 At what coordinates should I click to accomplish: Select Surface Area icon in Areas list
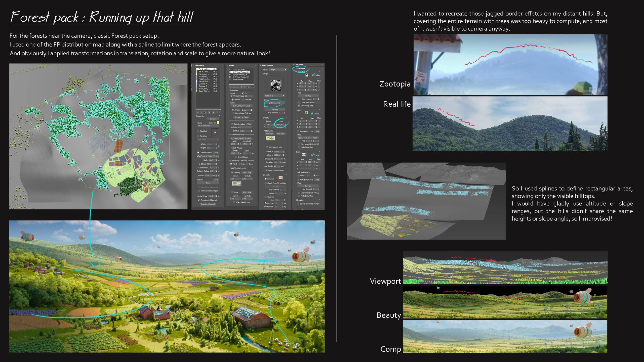coord(230,79)
